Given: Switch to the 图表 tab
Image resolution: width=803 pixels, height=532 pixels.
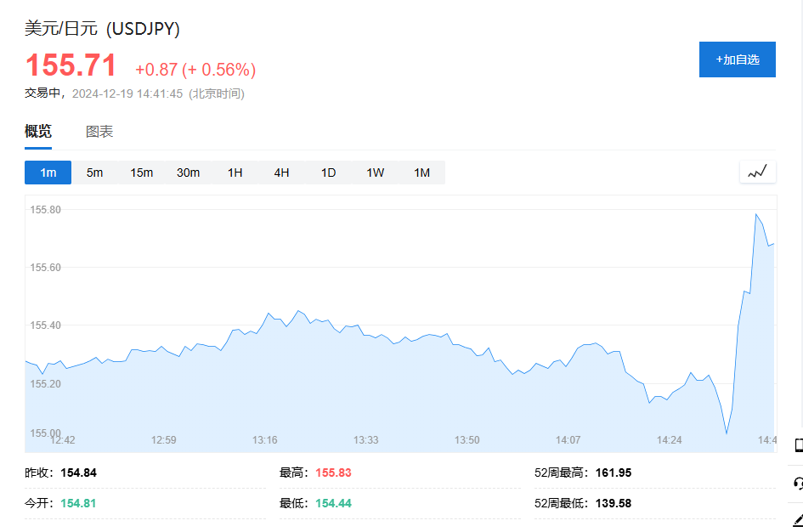Looking at the screenshot, I should click(99, 132).
